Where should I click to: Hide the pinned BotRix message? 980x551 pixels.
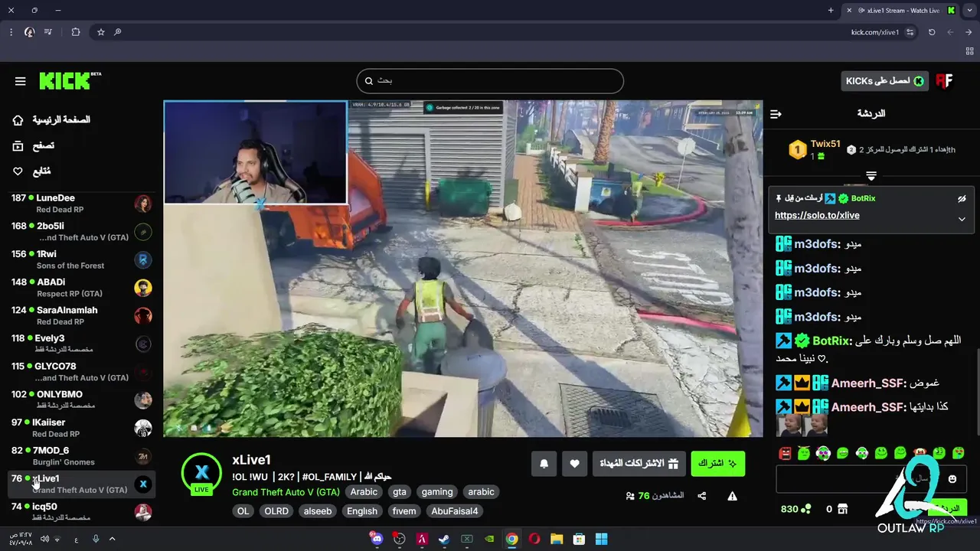[x=962, y=199]
